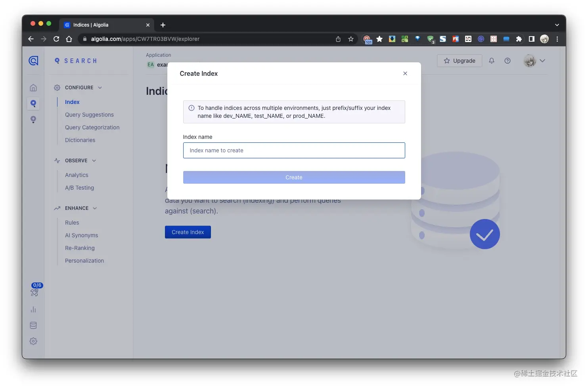Close the Indices | Algolia tab
The height and width of the screenshot is (388, 588).
tap(148, 25)
